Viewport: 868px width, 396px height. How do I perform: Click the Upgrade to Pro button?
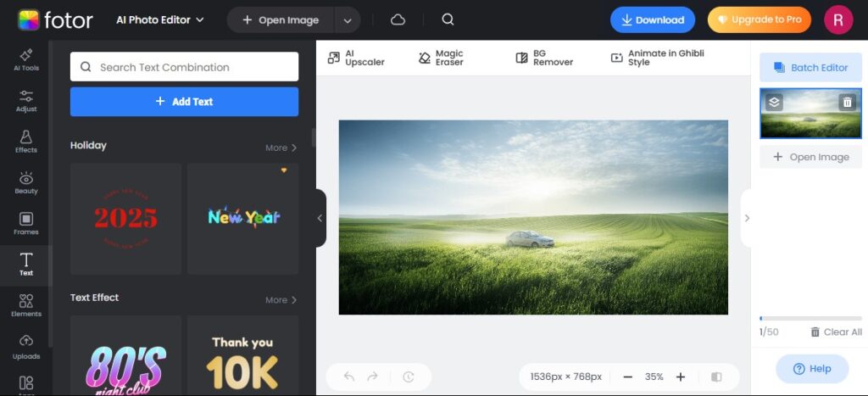pos(759,20)
